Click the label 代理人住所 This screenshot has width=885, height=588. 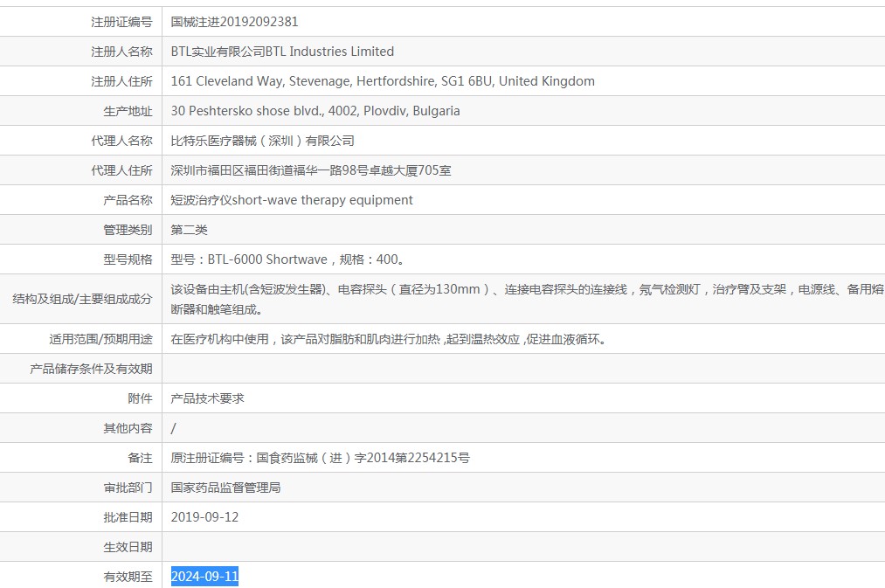122,170
